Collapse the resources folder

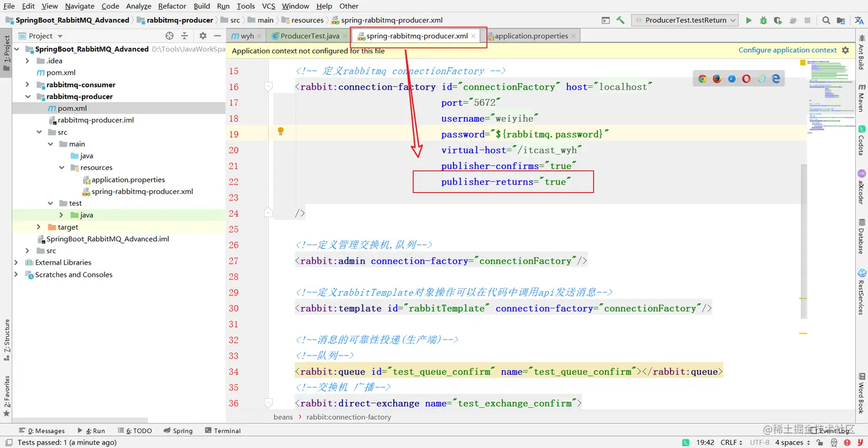(x=61, y=168)
